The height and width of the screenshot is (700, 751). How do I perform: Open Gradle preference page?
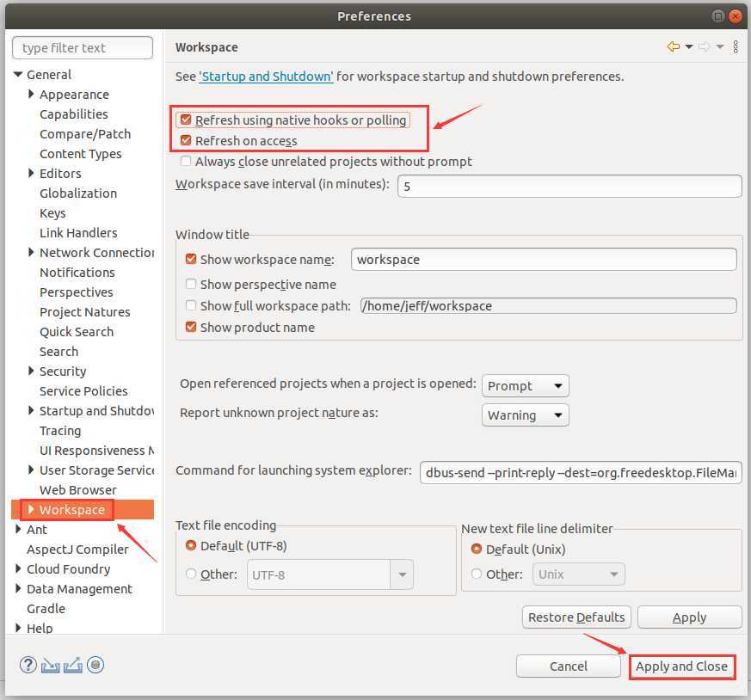click(x=46, y=609)
